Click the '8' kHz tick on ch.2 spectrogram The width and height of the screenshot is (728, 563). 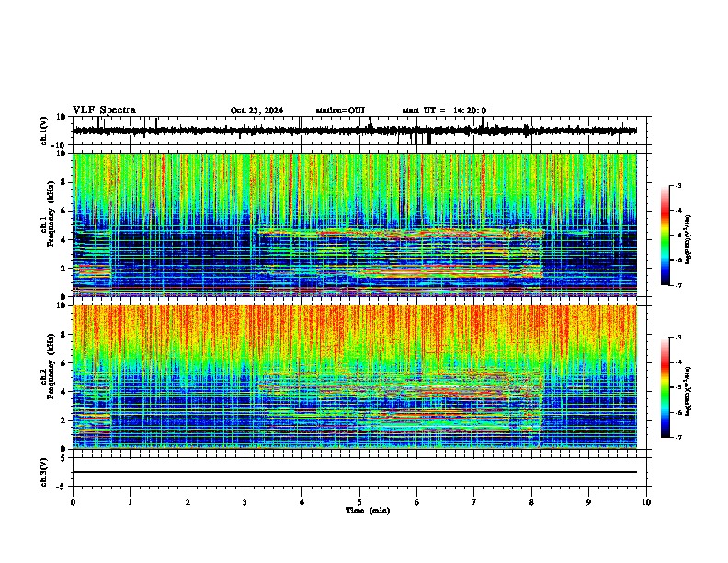point(64,335)
